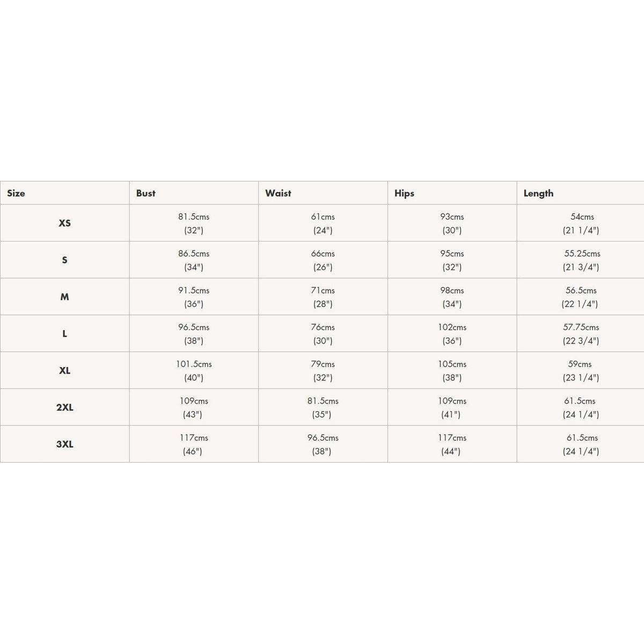This screenshot has width=644, height=644.
Task: Click the Length column header
Action: (538, 193)
